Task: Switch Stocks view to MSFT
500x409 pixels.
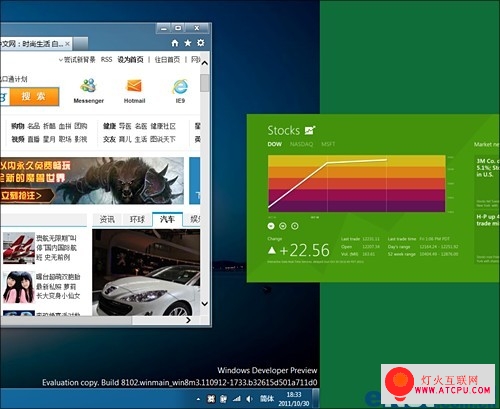Action: (x=328, y=144)
